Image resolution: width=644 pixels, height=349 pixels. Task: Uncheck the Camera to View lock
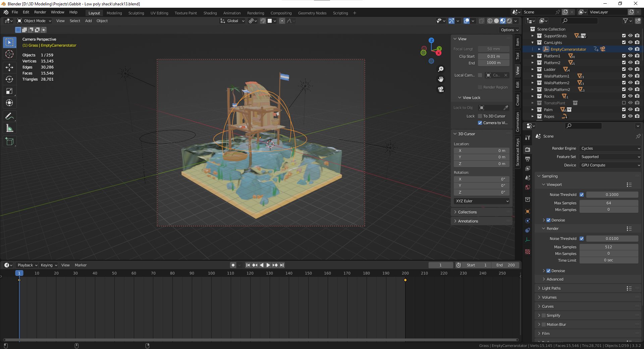(x=480, y=123)
